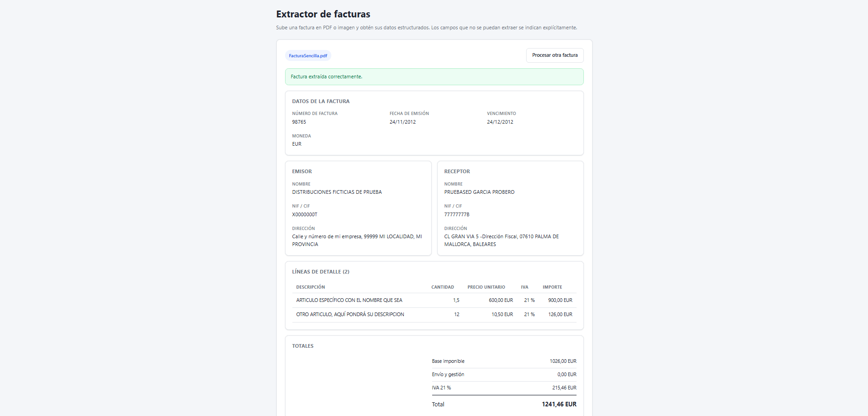The width and height of the screenshot is (868, 416).
Task: Click receiver NIF value 77777777B
Action: pyautogui.click(x=456, y=214)
